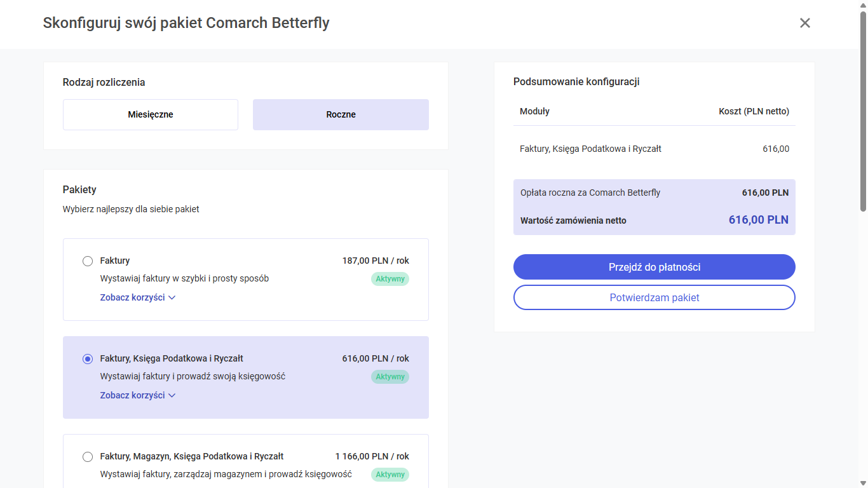Close the package configuration dialog
Image resolution: width=868 pixels, height=488 pixels.
[804, 24]
